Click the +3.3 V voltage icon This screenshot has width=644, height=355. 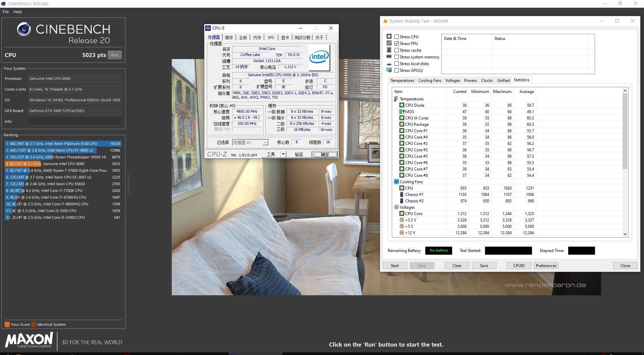[x=401, y=220]
